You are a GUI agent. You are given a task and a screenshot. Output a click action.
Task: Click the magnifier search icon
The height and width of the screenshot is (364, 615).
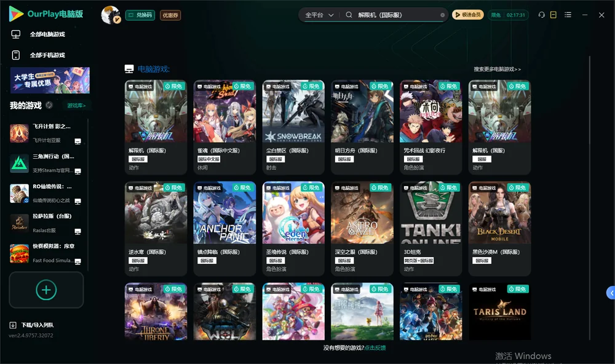(349, 15)
